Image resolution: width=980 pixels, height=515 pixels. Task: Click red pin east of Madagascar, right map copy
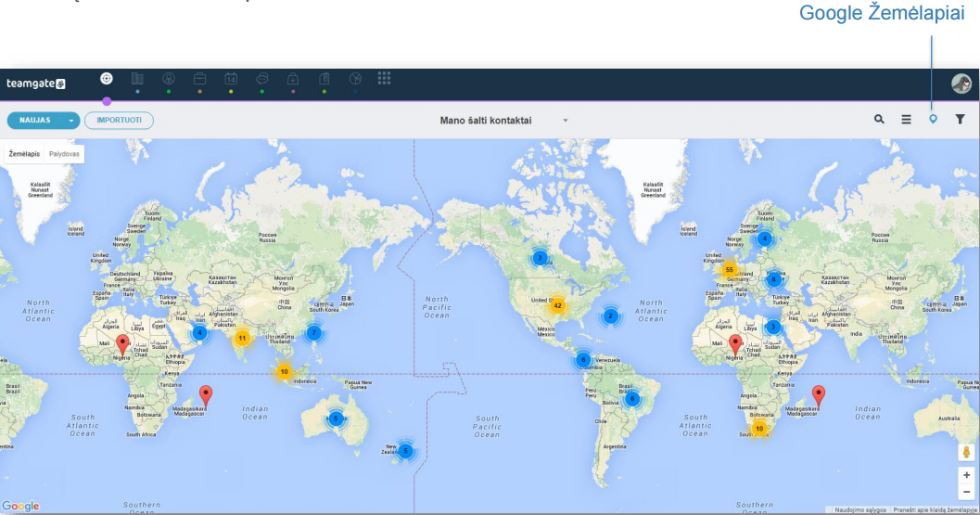tap(818, 396)
